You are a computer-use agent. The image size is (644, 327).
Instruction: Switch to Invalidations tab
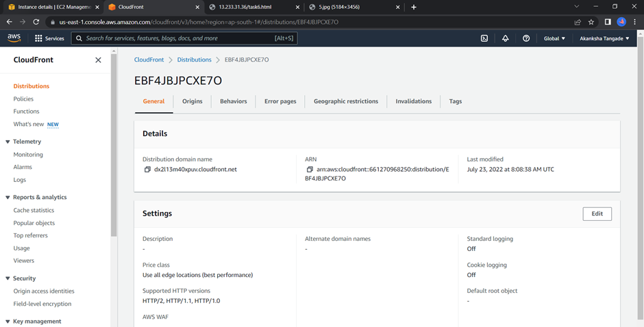(x=414, y=101)
